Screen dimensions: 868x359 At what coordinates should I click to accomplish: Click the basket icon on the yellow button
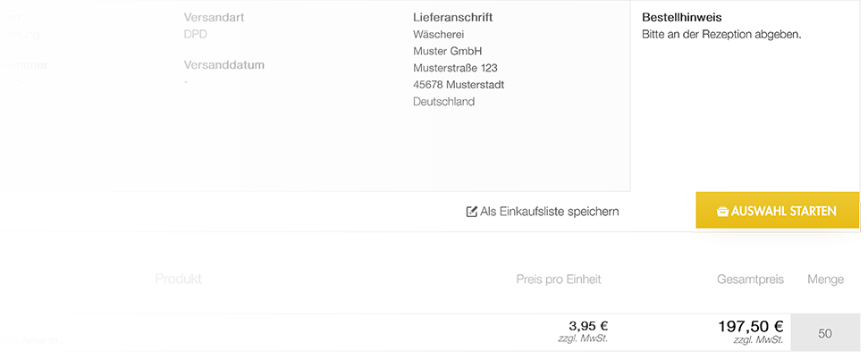[722, 212]
